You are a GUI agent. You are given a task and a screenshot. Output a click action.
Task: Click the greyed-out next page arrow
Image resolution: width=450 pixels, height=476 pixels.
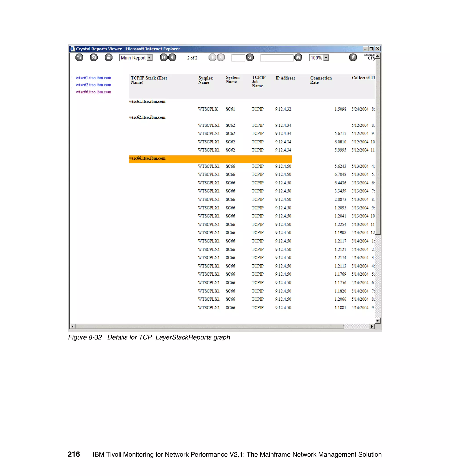tap(212, 58)
